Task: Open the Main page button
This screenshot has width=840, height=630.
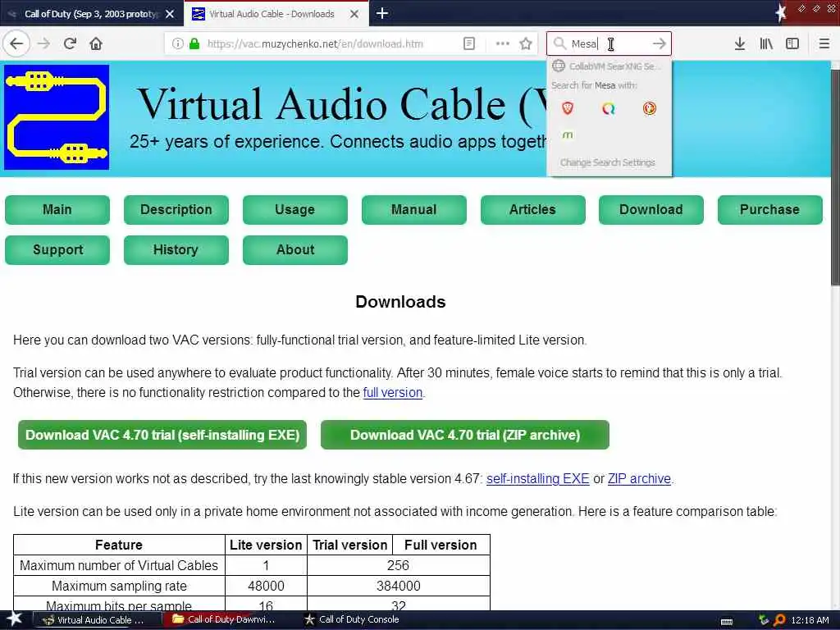Action: [57, 209]
